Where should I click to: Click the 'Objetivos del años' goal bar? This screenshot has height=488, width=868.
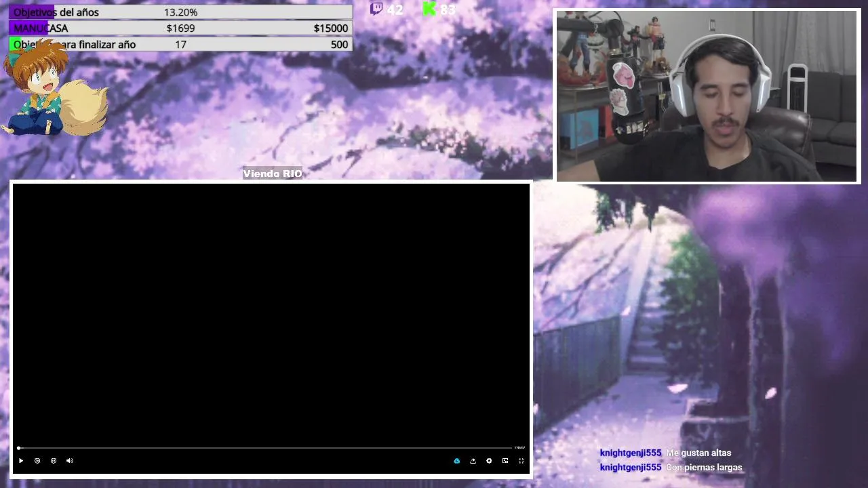pos(180,12)
